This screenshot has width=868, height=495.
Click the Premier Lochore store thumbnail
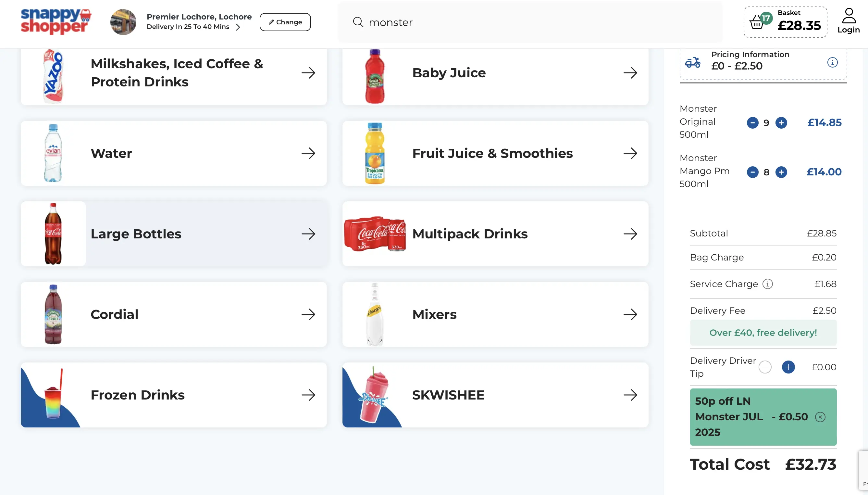(x=123, y=22)
